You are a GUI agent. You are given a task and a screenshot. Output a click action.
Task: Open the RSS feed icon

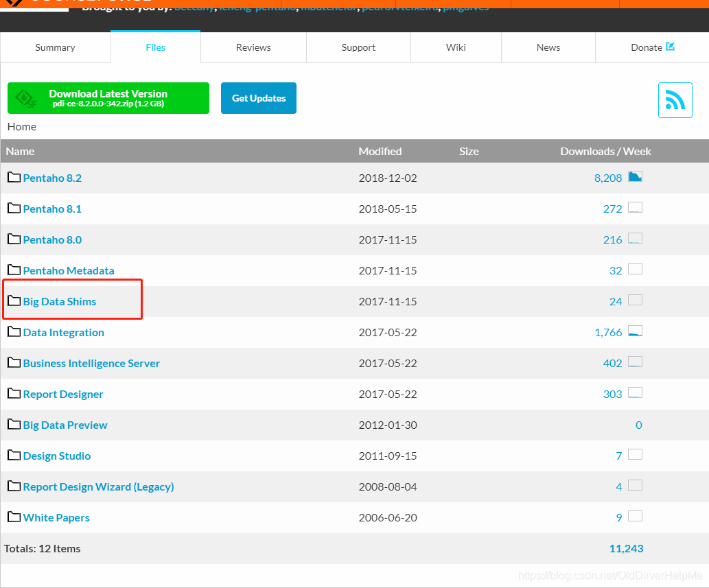pos(675,100)
